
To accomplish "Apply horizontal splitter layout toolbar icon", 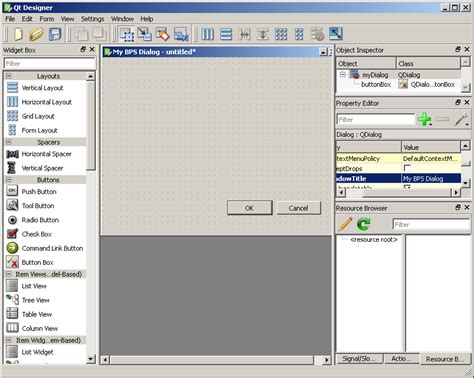I will pos(244,34).
